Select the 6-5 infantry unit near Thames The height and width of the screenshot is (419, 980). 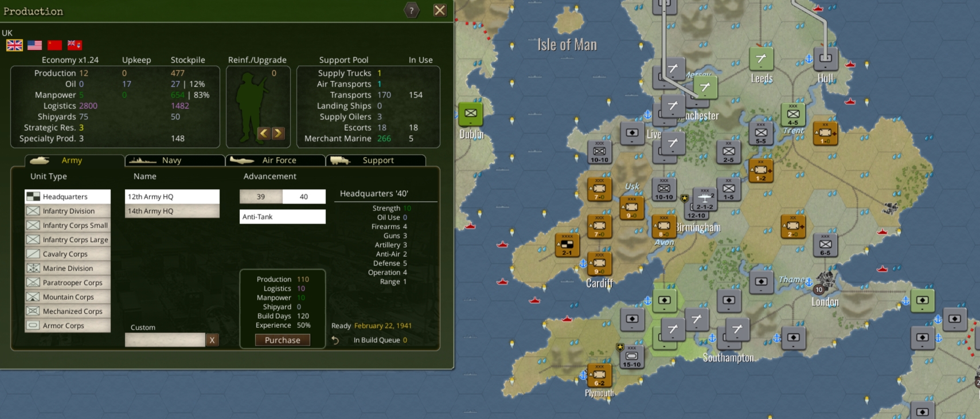click(x=825, y=245)
